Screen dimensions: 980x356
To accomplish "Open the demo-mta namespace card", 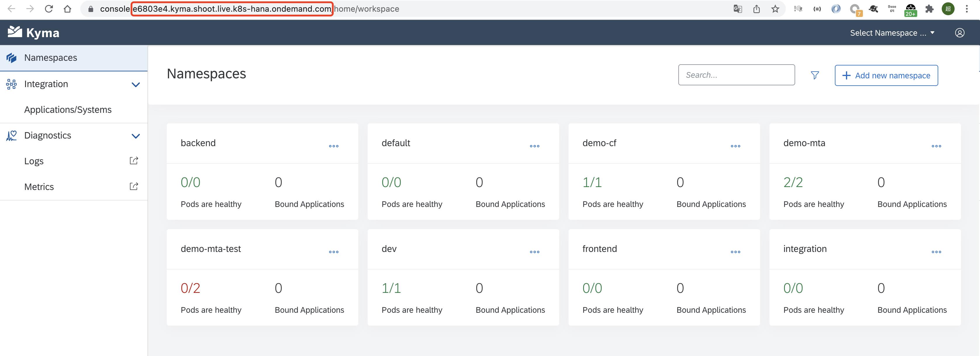I will (x=865, y=171).
